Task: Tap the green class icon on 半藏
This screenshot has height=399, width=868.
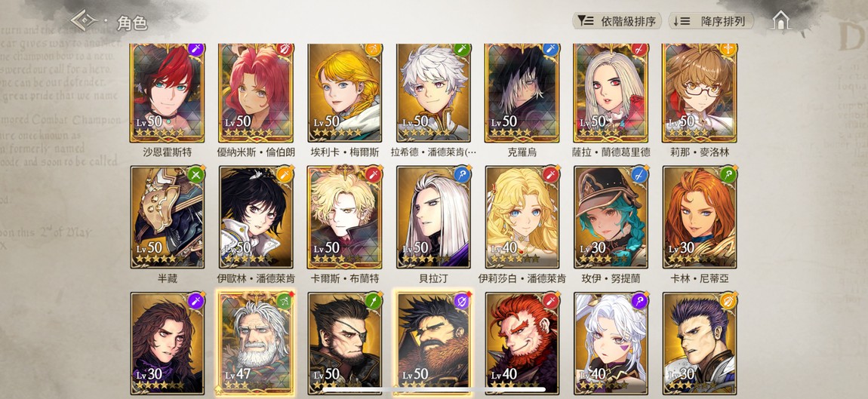Action: (196, 175)
